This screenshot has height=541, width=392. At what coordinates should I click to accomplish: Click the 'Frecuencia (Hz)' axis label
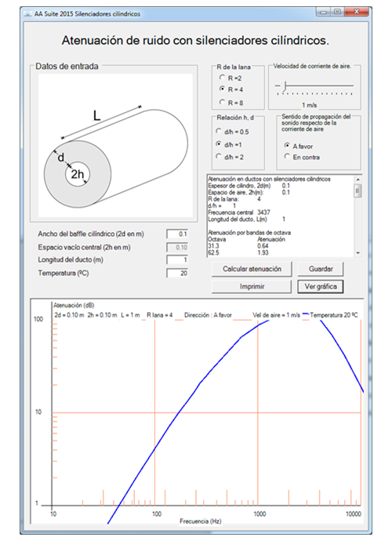(200, 521)
